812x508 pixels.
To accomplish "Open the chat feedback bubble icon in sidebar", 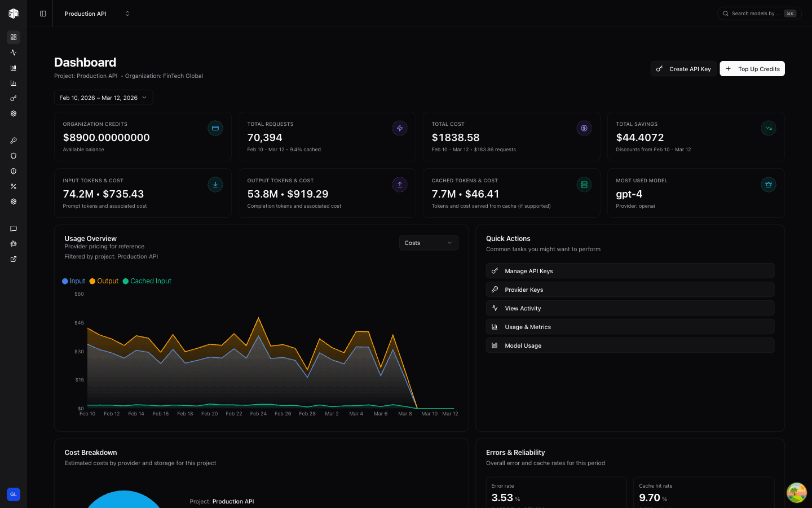I will tap(14, 229).
